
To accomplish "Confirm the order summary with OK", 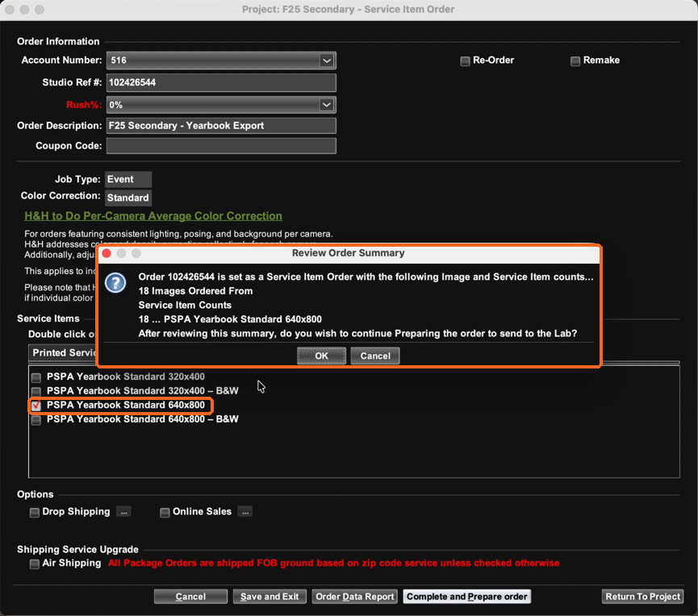I will 321,356.
